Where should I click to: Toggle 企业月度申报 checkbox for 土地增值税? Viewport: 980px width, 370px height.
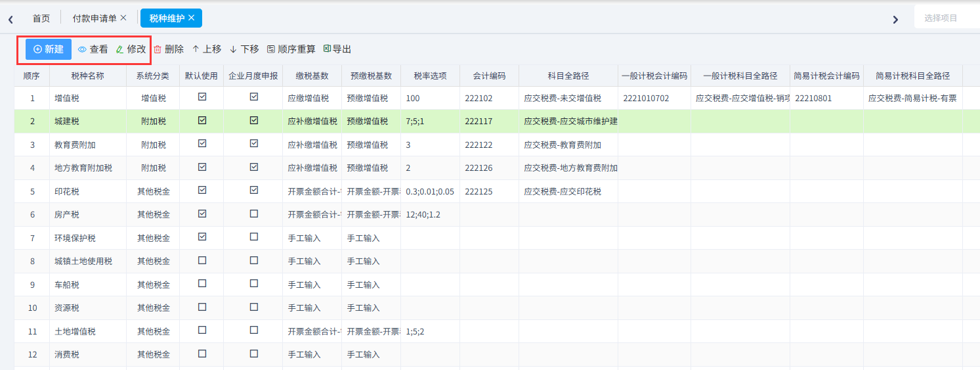click(x=254, y=330)
